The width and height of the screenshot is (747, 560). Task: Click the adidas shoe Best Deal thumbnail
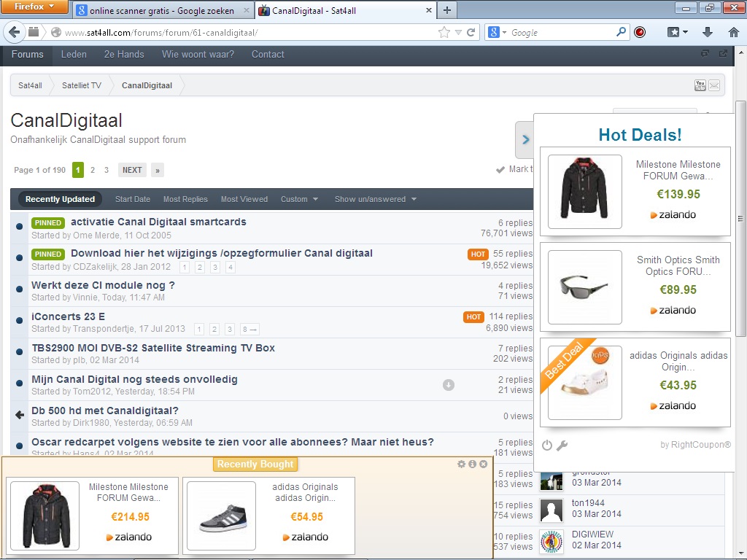[x=584, y=383]
